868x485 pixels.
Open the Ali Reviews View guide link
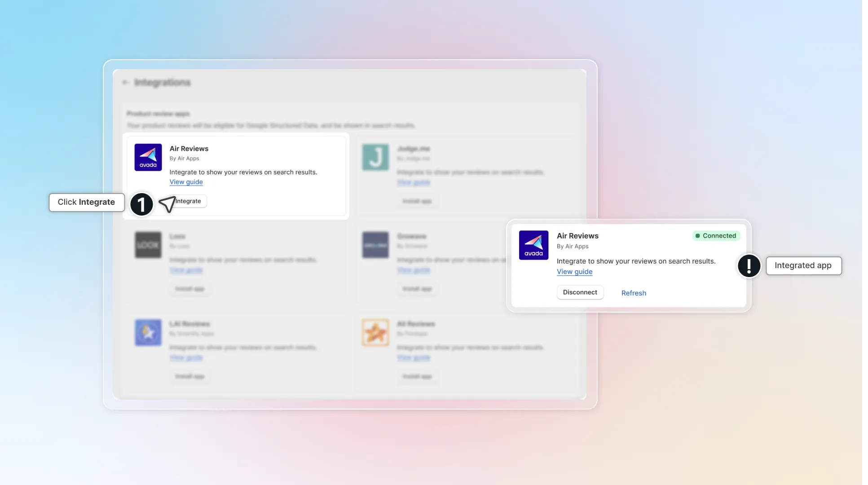coord(414,357)
